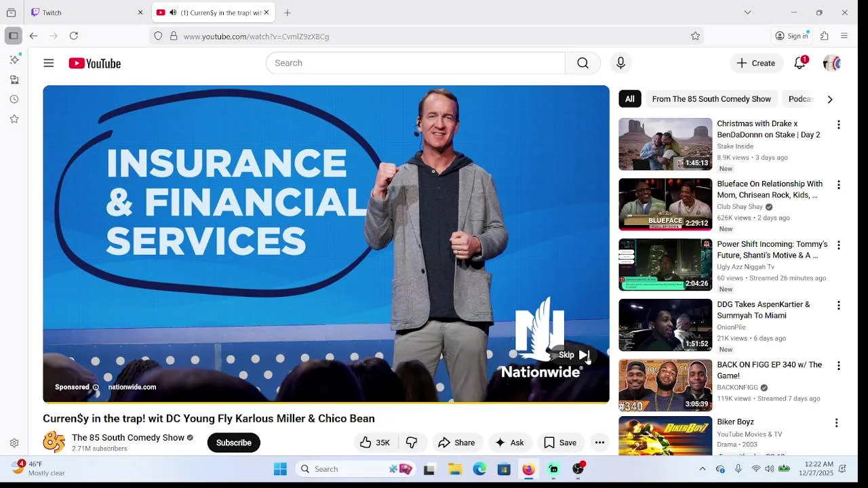Open File Explorer on taskbar
This screenshot has height=488, width=868.
coord(455,469)
